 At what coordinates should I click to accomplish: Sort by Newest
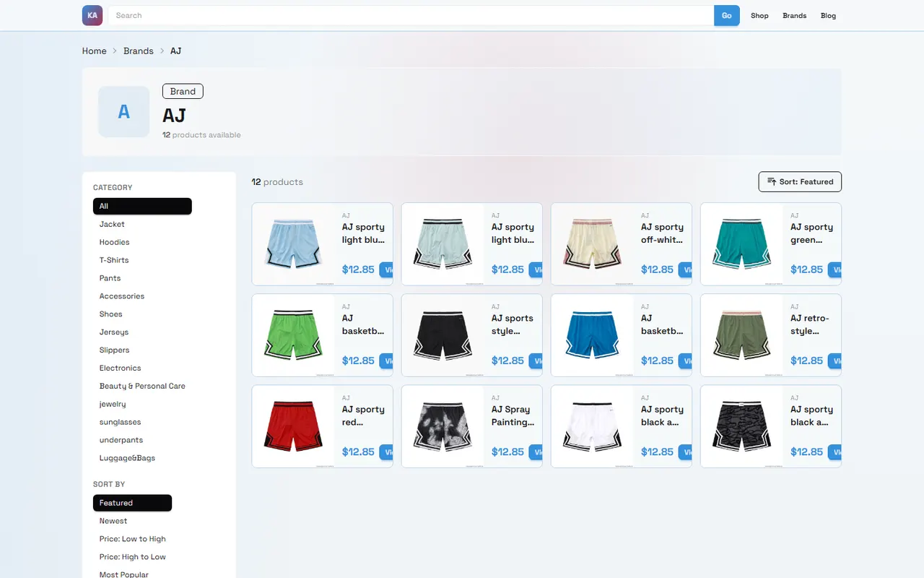click(x=113, y=521)
